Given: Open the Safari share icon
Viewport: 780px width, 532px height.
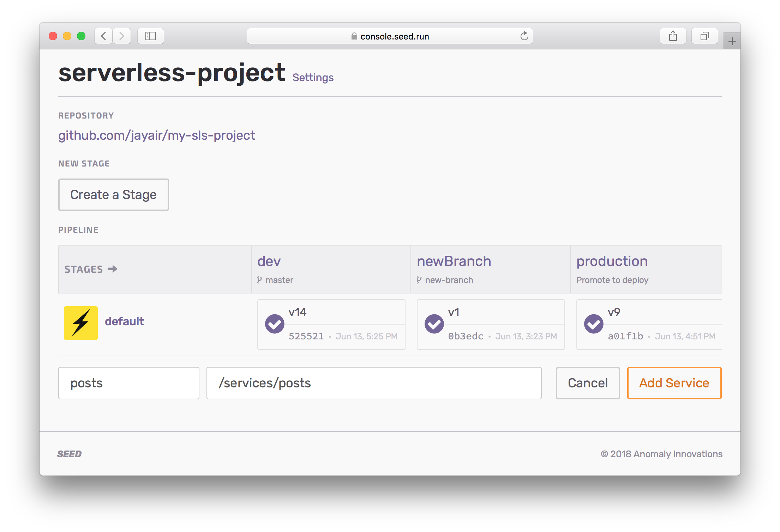Looking at the screenshot, I should coord(673,36).
